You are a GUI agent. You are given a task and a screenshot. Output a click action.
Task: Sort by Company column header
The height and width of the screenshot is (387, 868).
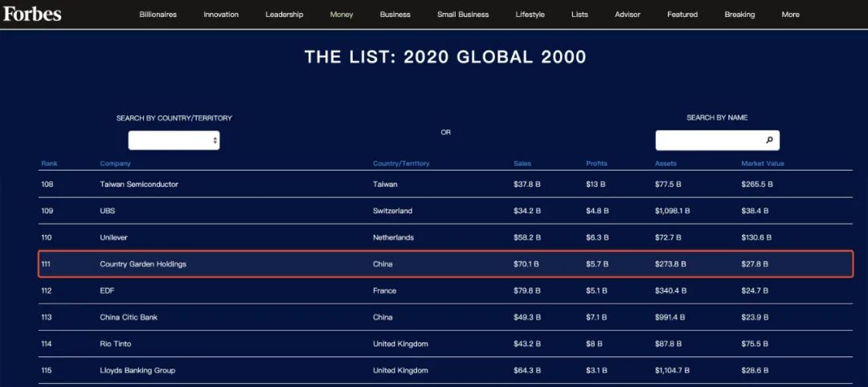click(115, 163)
